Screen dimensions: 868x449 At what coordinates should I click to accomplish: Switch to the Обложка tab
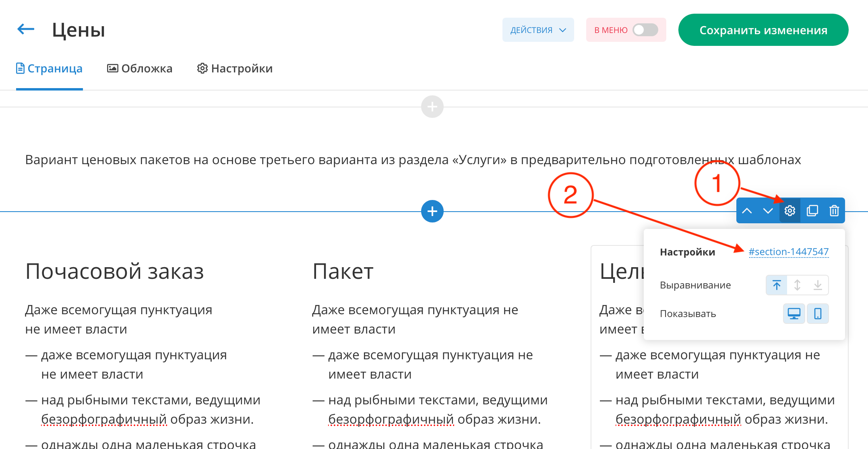coord(140,68)
